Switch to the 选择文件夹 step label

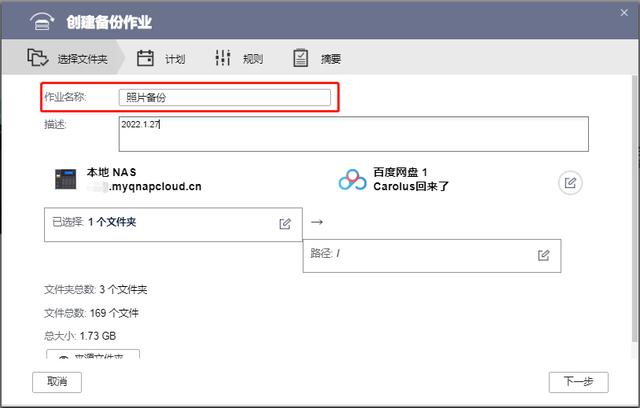coord(82,59)
